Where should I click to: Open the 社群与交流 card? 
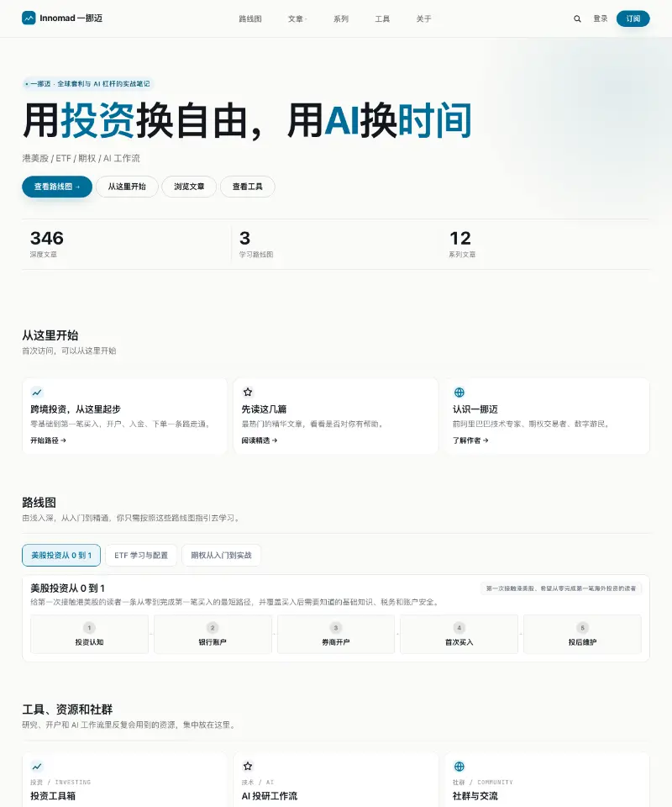pos(547,780)
